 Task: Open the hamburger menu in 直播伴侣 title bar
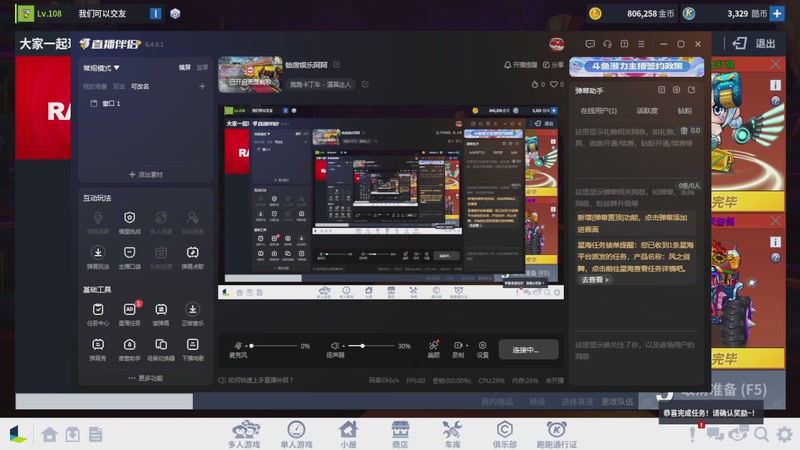[641, 44]
